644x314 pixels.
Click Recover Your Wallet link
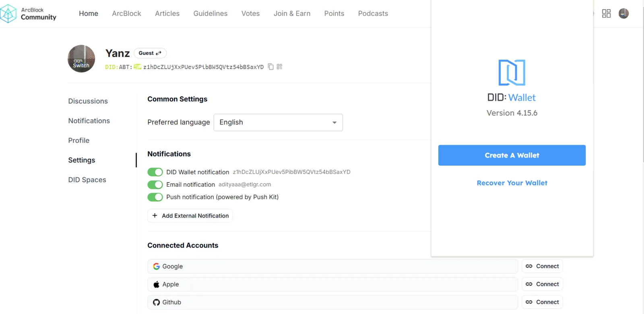point(512,183)
